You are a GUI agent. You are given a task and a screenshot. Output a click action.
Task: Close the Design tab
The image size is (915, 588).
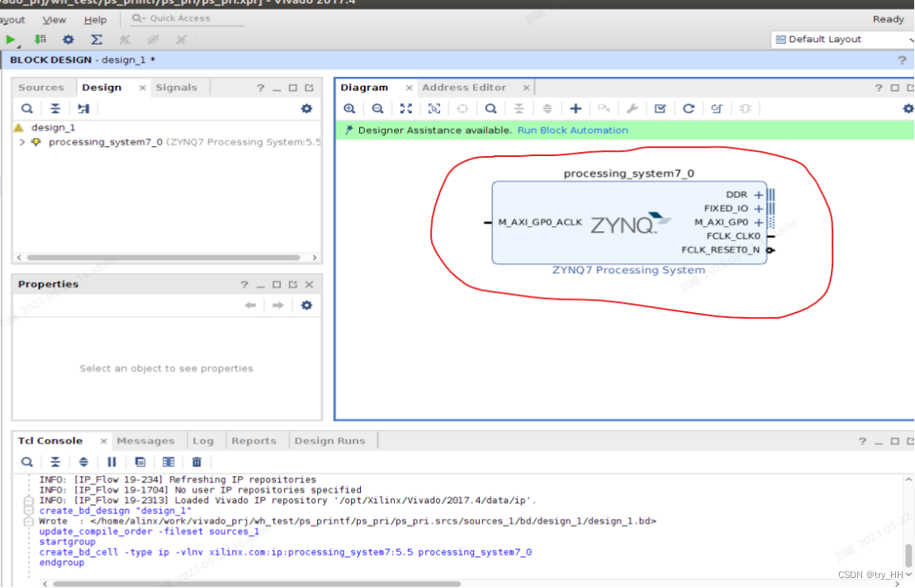pos(142,88)
